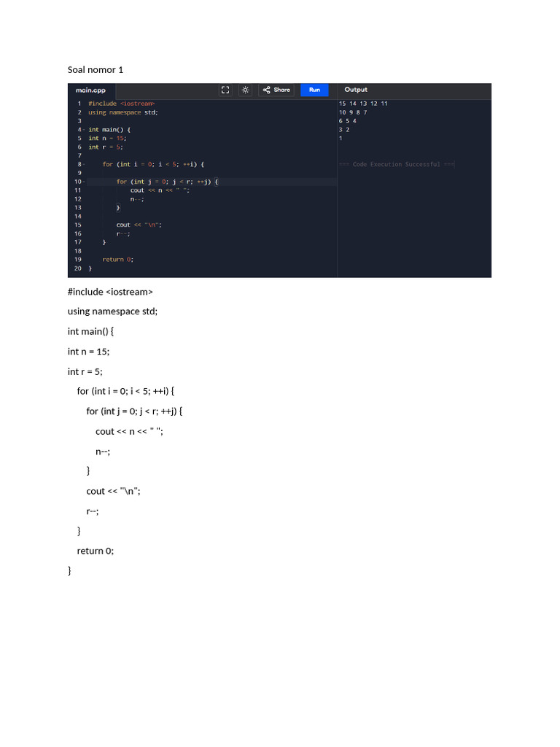560x747 pixels.
Task: Click the heading 'Soal nomor 1'
Action: pyautogui.click(x=96, y=69)
